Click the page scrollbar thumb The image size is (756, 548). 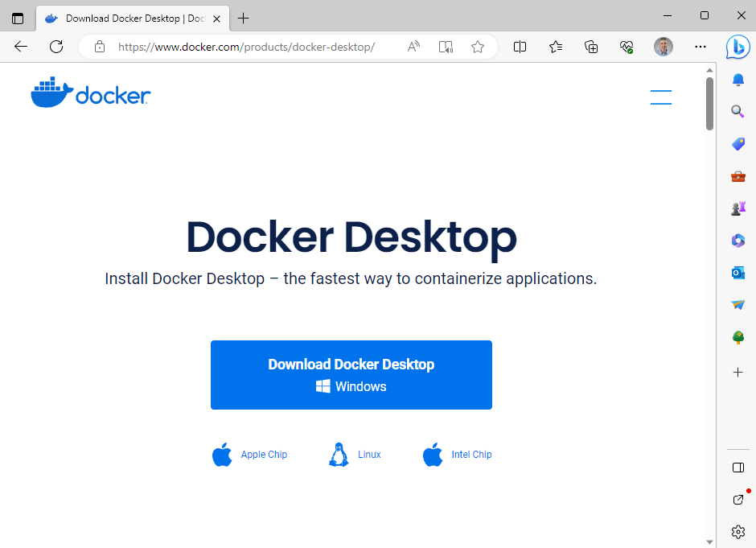click(709, 103)
